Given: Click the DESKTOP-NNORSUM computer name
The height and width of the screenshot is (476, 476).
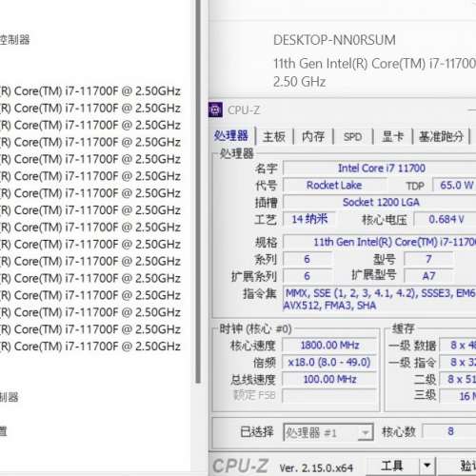Looking at the screenshot, I should 334,40.
